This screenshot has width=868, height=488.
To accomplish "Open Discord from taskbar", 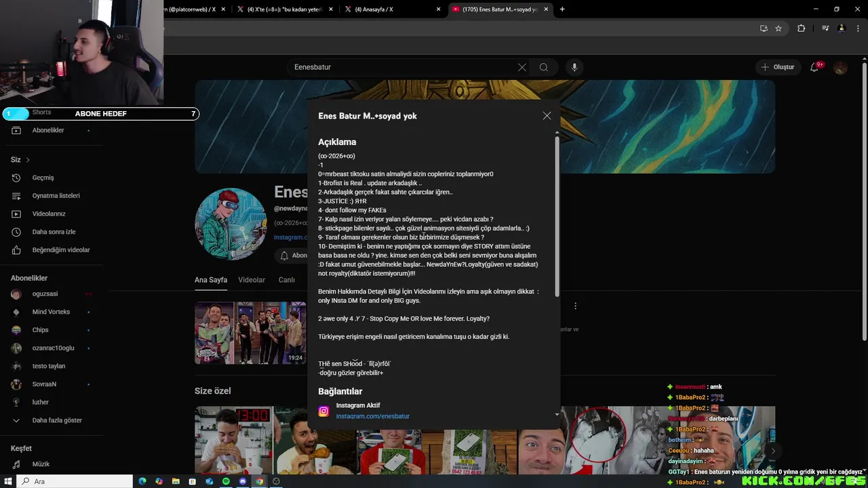I will click(243, 481).
